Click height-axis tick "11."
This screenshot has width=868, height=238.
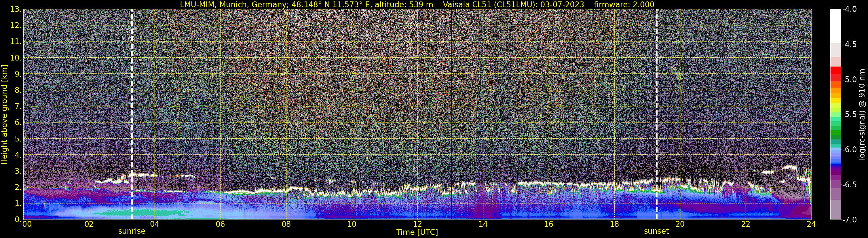click(x=16, y=41)
